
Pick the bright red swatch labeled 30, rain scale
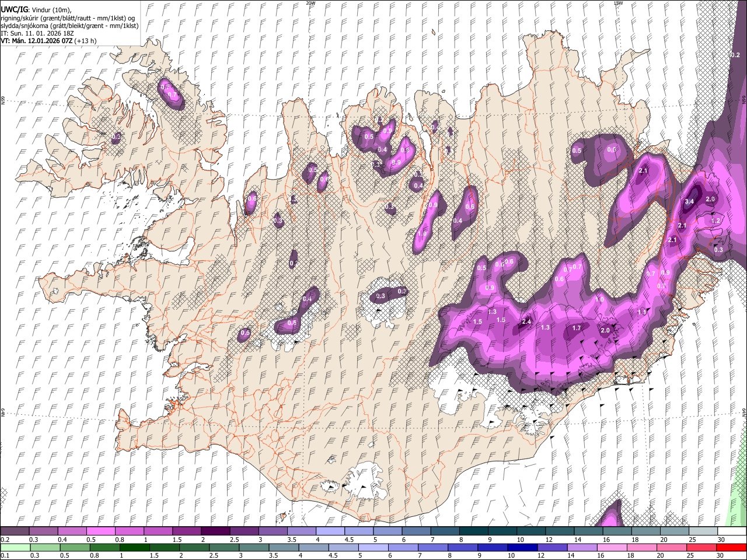[x=732, y=547]
